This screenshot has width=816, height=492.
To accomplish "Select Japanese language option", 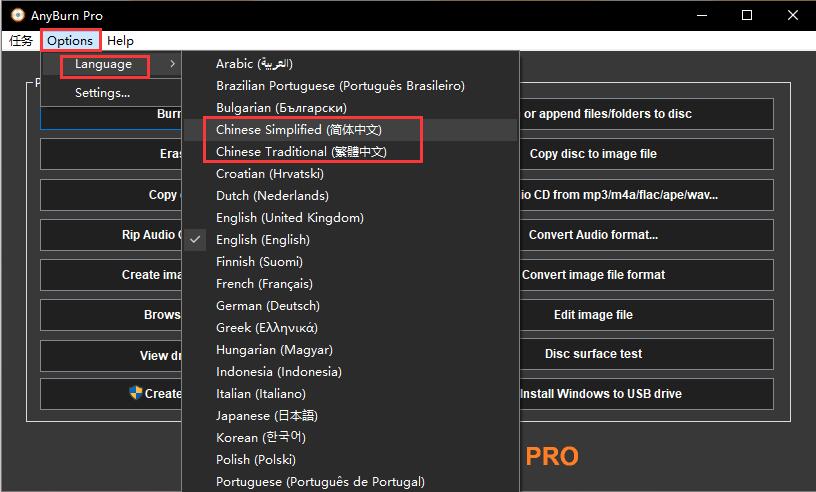I will coord(350,415).
